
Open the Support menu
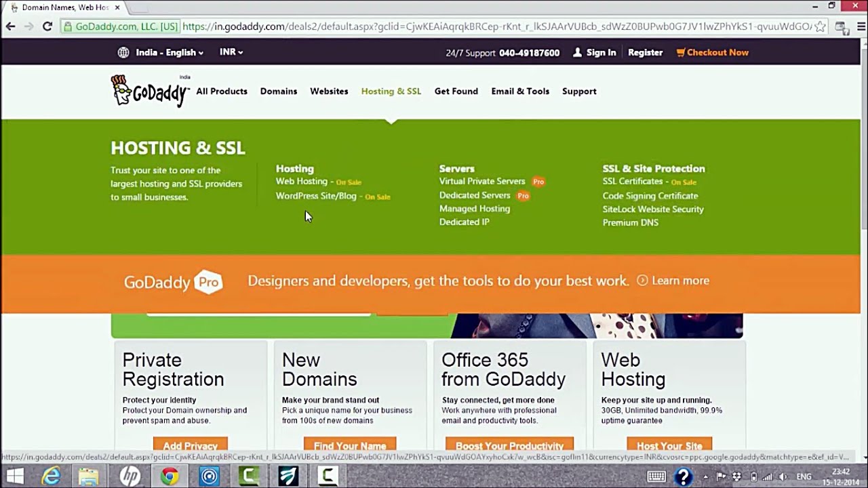[x=579, y=91]
